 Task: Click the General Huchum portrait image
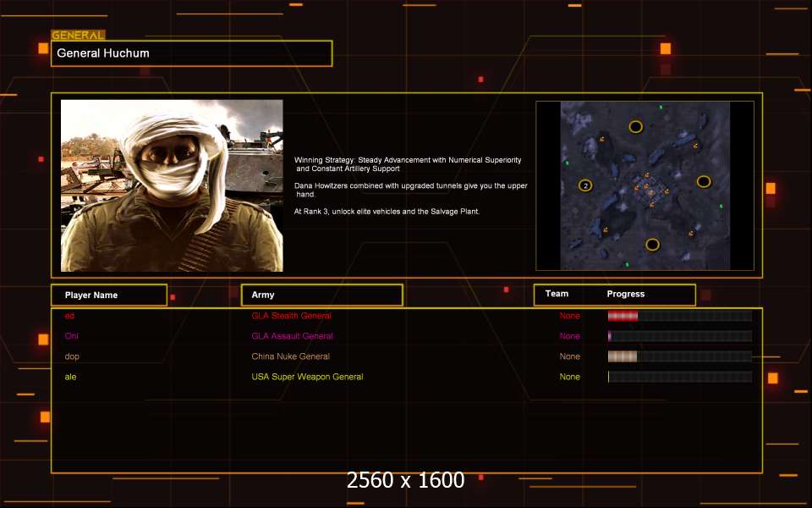click(x=172, y=185)
